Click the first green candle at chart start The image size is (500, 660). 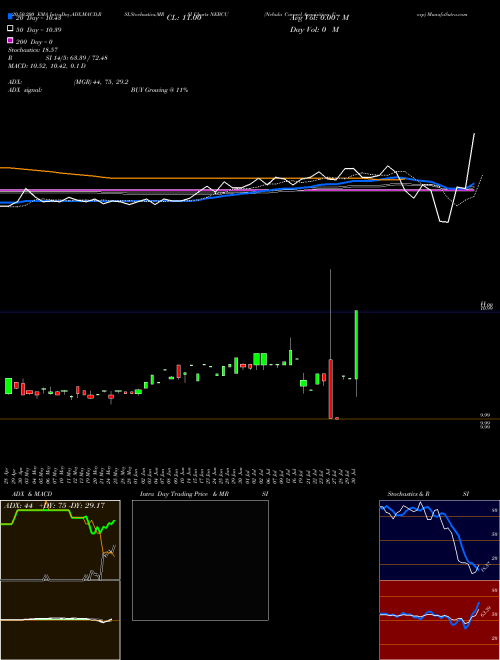click(8, 386)
